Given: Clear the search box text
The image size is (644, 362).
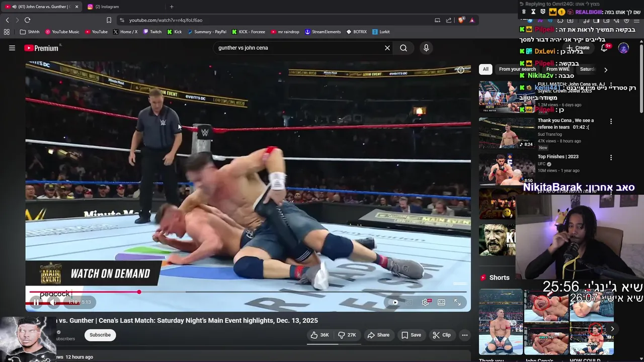Looking at the screenshot, I should coord(387,48).
